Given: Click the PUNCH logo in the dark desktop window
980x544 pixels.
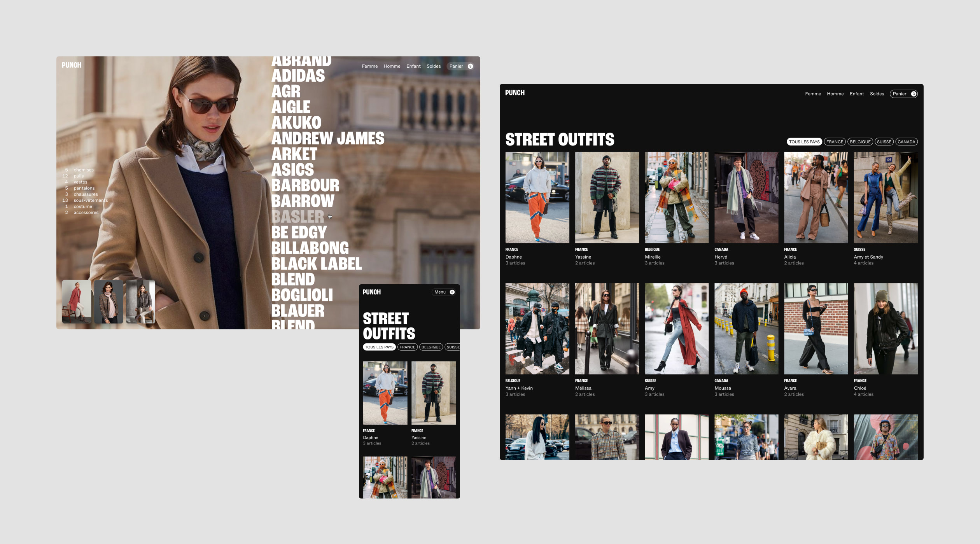Looking at the screenshot, I should 514,93.
